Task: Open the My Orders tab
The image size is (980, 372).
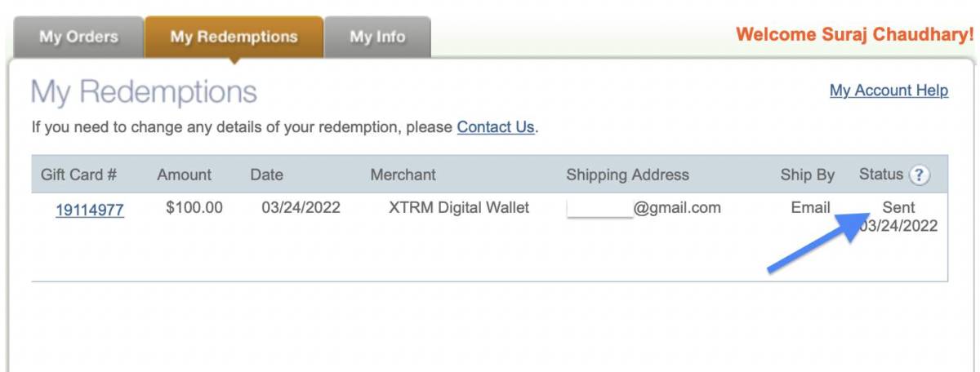Action: click(x=78, y=37)
